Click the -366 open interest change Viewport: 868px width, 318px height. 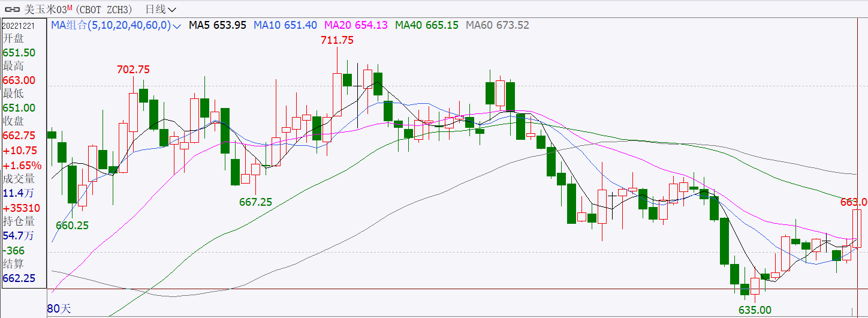point(14,250)
